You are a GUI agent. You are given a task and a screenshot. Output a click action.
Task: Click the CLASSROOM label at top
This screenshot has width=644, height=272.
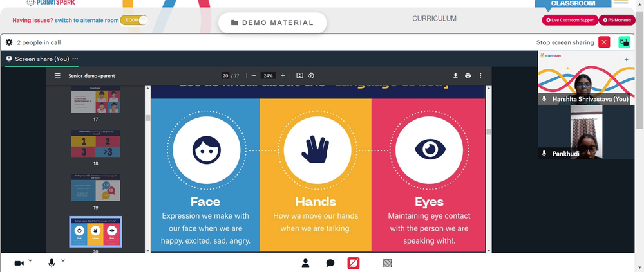pyautogui.click(x=573, y=3)
